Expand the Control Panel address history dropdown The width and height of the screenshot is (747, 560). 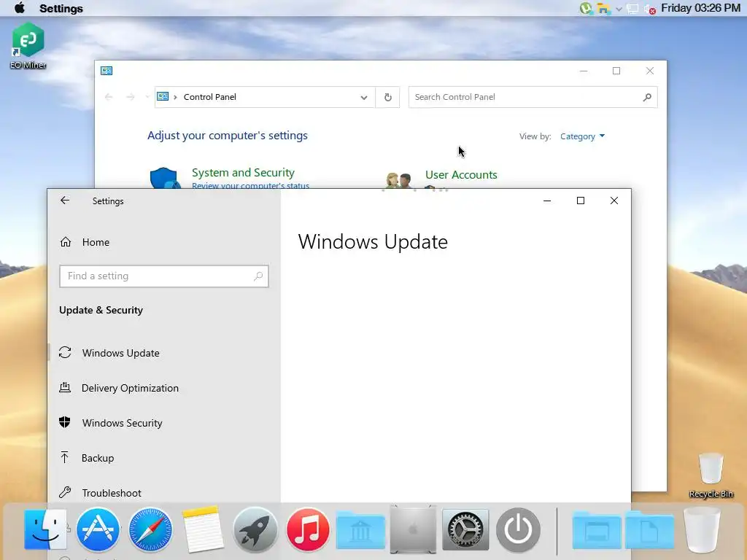coord(364,98)
